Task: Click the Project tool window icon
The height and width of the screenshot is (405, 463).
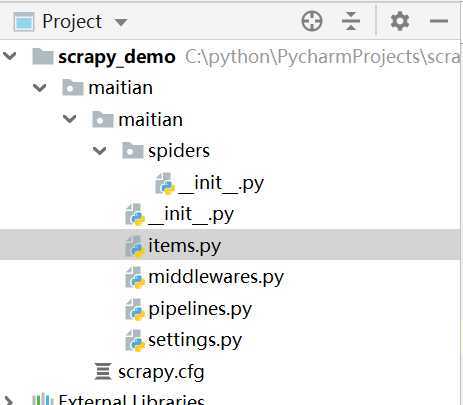Action: (x=24, y=22)
